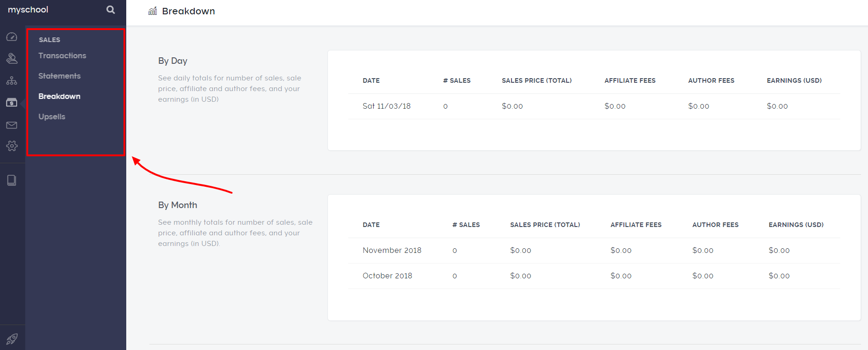The height and width of the screenshot is (350, 868).
Task: Click the rocket icon at sidebar bottom
Action: coord(12,339)
